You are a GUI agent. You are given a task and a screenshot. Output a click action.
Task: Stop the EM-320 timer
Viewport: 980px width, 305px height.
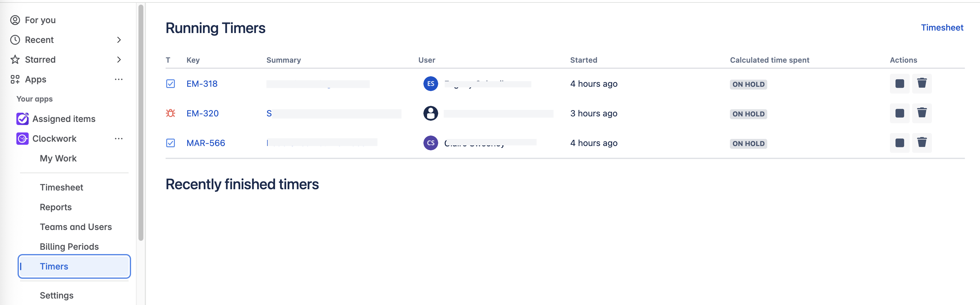coord(899,114)
